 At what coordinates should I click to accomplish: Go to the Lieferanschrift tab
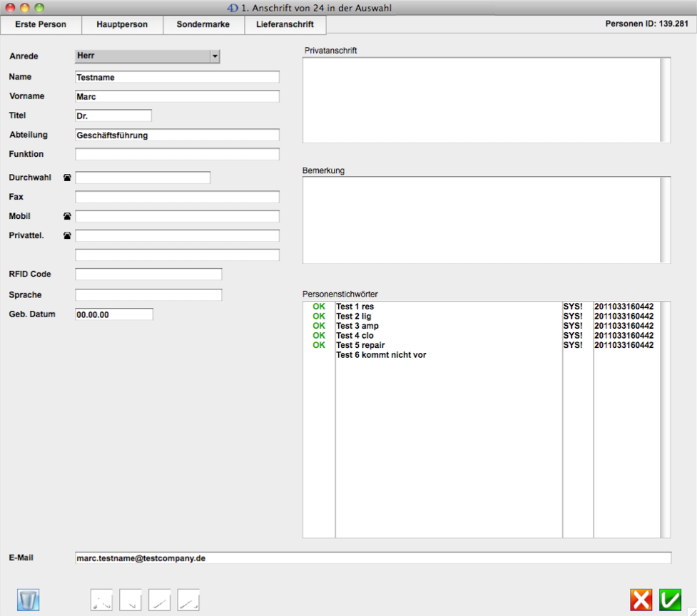tap(285, 24)
